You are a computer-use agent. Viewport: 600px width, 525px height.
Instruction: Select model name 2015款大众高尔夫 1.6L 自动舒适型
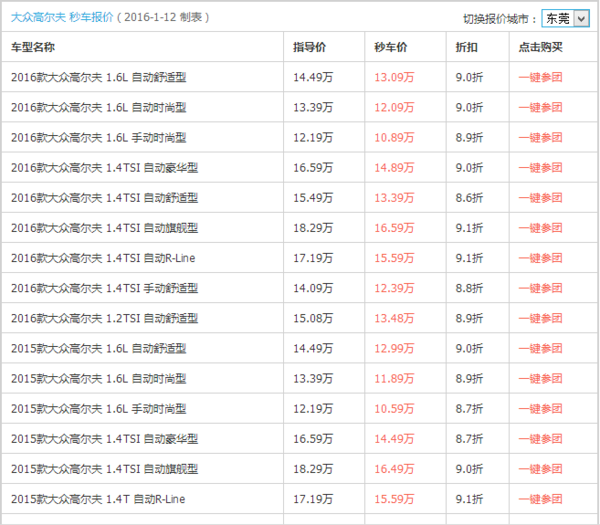[x=99, y=349]
